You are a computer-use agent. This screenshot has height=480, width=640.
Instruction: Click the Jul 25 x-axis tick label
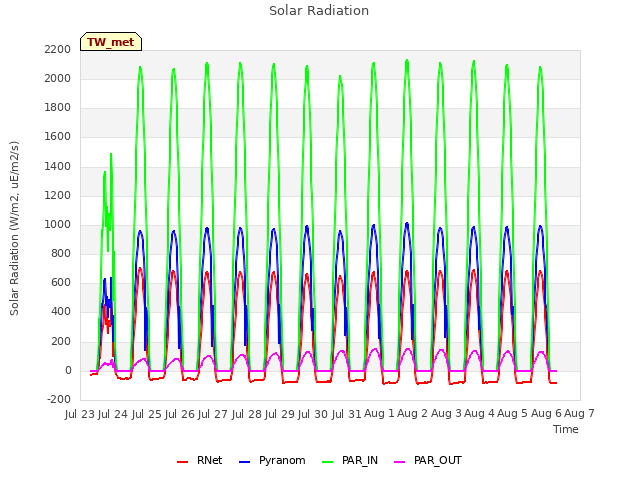pos(146,414)
